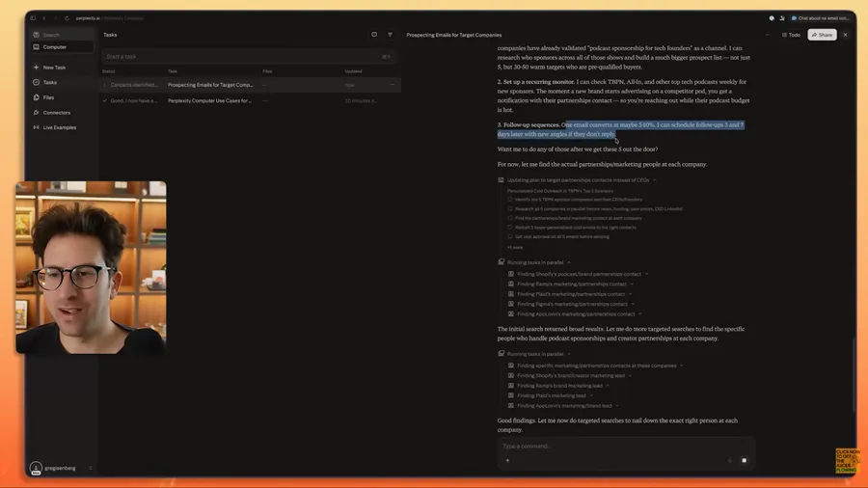This screenshot has width=868, height=488.
Task: Open Connectors in the left sidebar
Action: [x=56, y=113]
